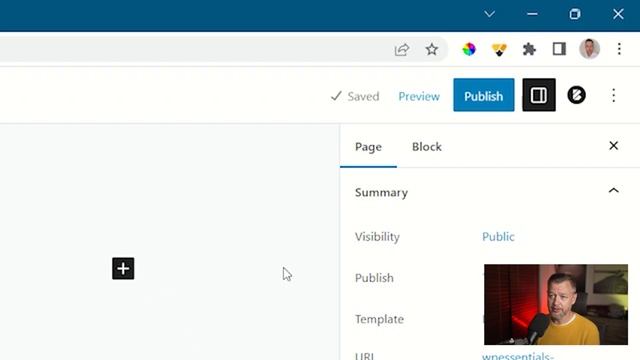Open the colorful pinwheel browser extension

tap(469, 49)
